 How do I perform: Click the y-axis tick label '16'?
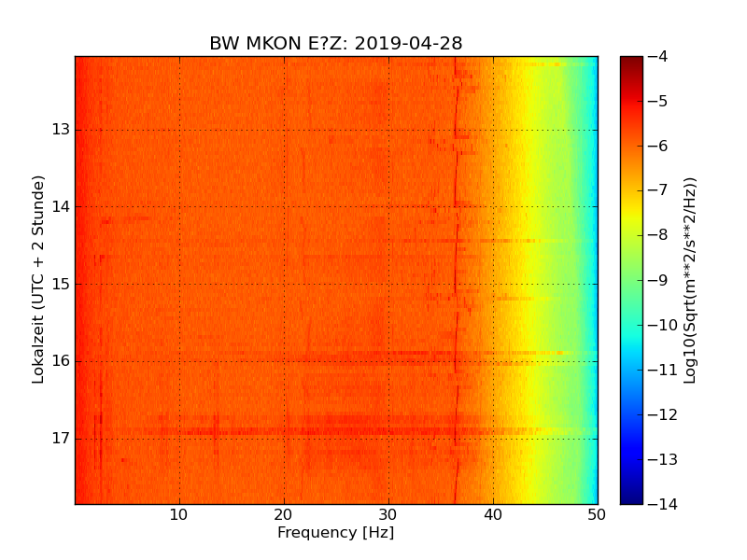(x=61, y=361)
